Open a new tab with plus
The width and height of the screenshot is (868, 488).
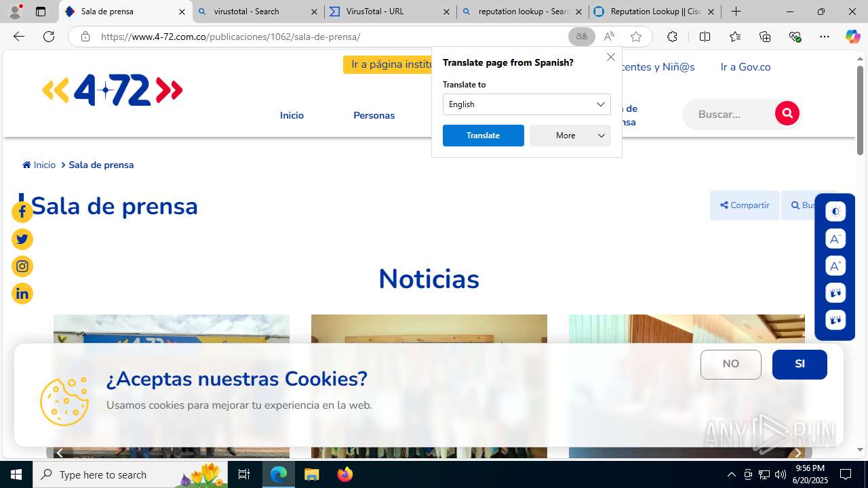pyautogui.click(x=736, y=12)
